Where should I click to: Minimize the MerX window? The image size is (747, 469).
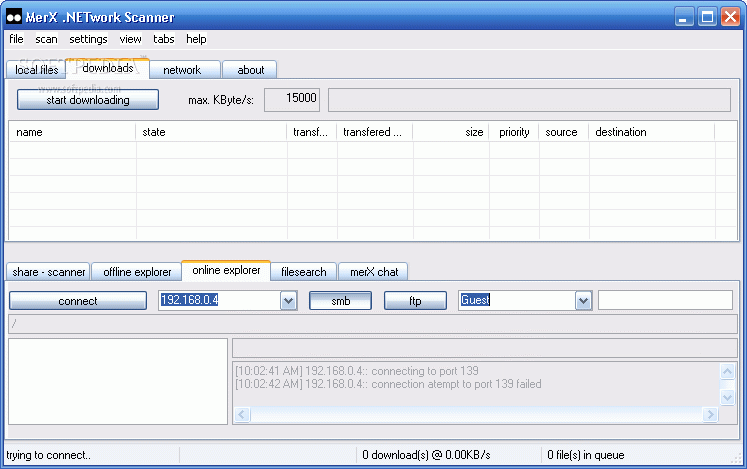pos(684,17)
